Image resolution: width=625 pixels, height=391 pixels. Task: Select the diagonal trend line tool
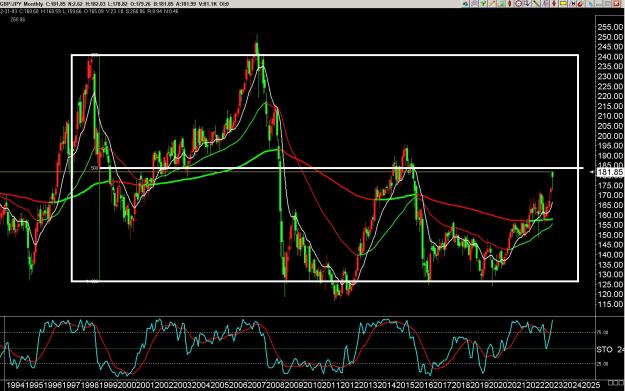point(536,4)
